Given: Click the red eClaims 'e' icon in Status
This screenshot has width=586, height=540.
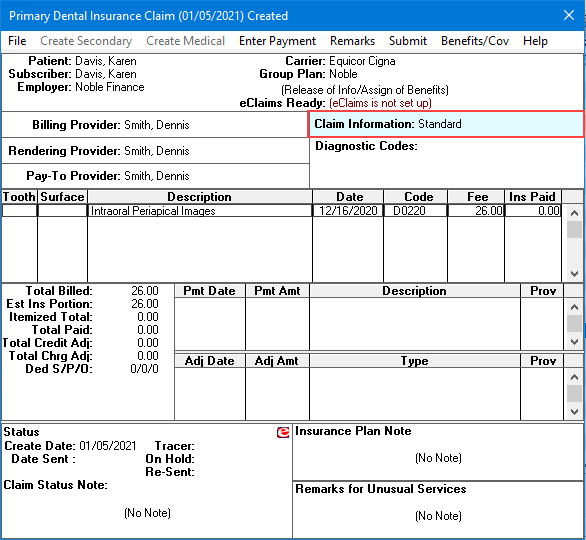Looking at the screenshot, I should [x=283, y=432].
